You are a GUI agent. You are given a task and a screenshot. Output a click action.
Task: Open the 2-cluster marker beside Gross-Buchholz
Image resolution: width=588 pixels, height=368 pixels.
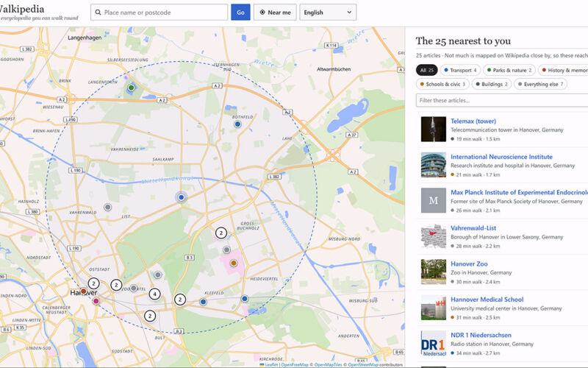pyautogui.click(x=221, y=233)
